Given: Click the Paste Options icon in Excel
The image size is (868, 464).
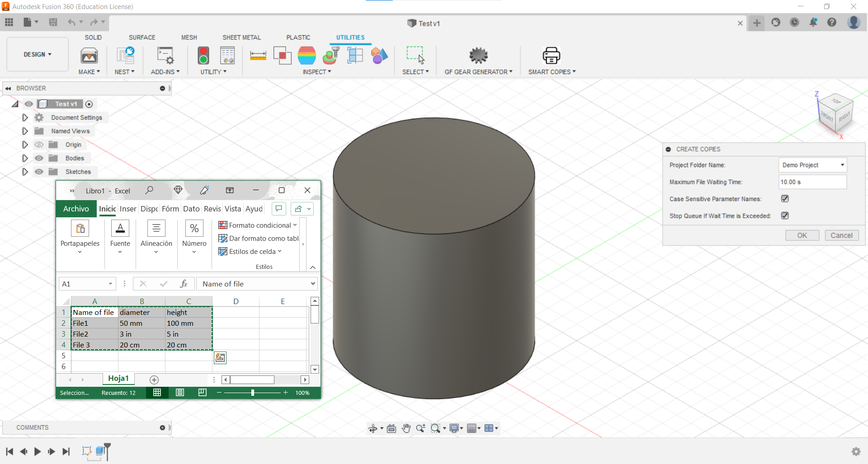Looking at the screenshot, I should point(220,358).
